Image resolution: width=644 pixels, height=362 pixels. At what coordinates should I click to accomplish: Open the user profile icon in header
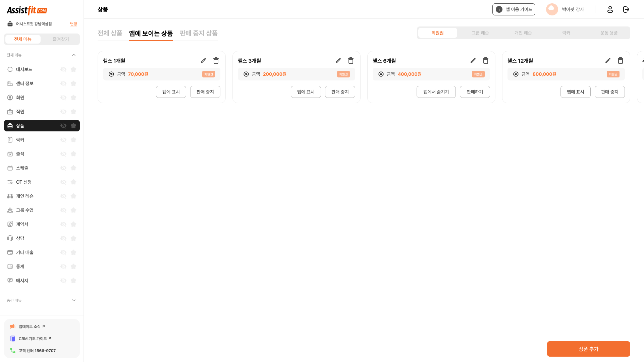coord(610,9)
